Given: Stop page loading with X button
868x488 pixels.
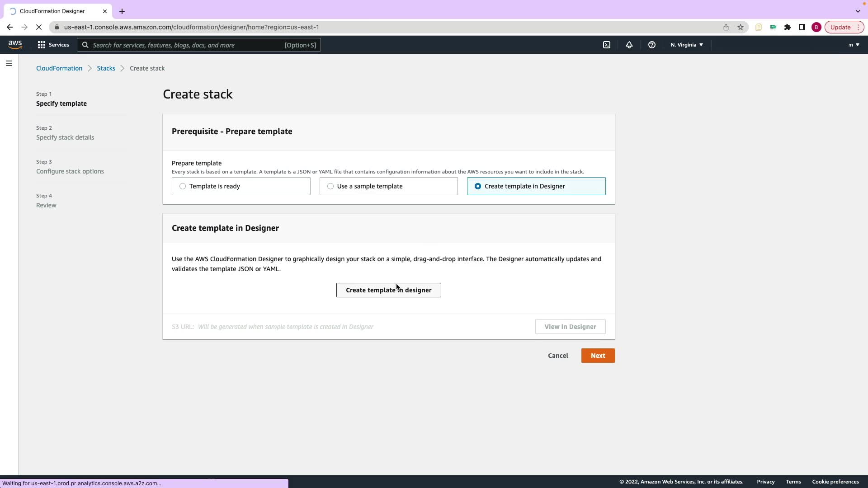Looking at the screenshot, I should 39,27.
